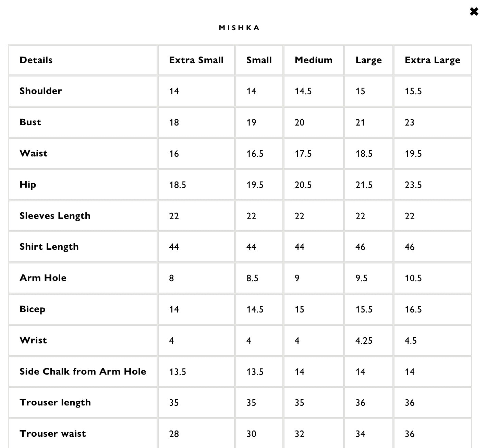Select the Hip row label
The image size is (486, 448).
coord(28,185)
